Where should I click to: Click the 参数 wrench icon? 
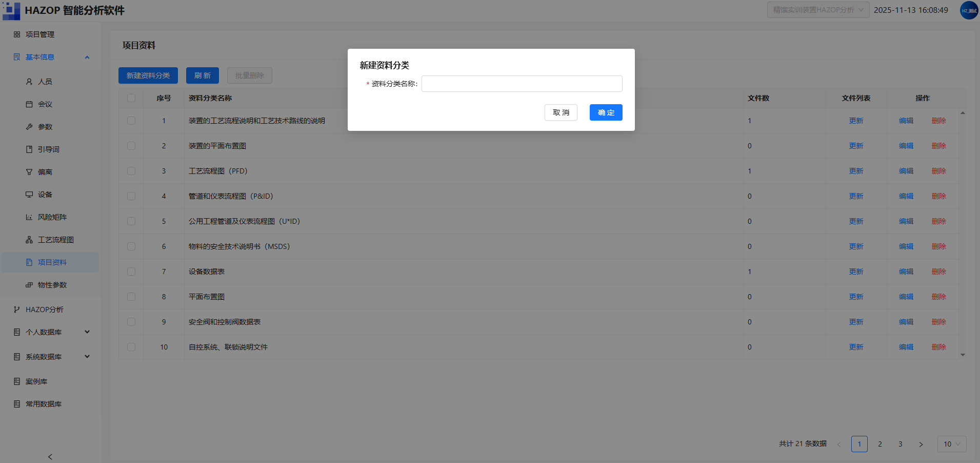pos(29,127)
